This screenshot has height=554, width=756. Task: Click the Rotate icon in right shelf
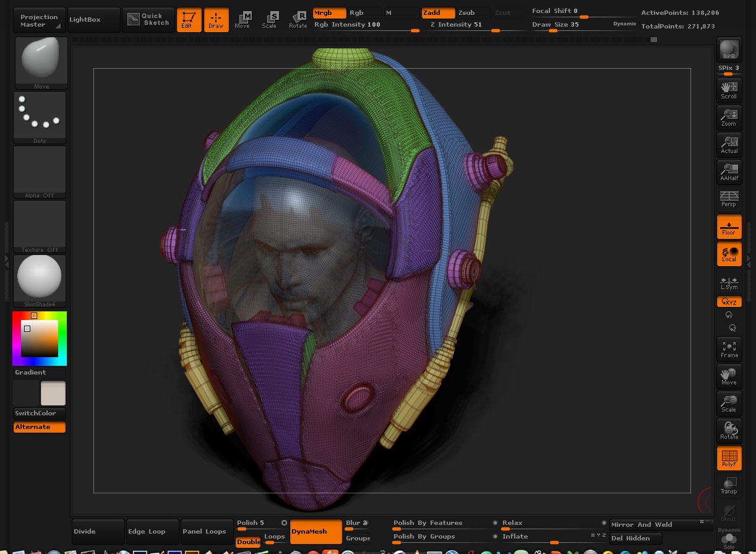729,430
